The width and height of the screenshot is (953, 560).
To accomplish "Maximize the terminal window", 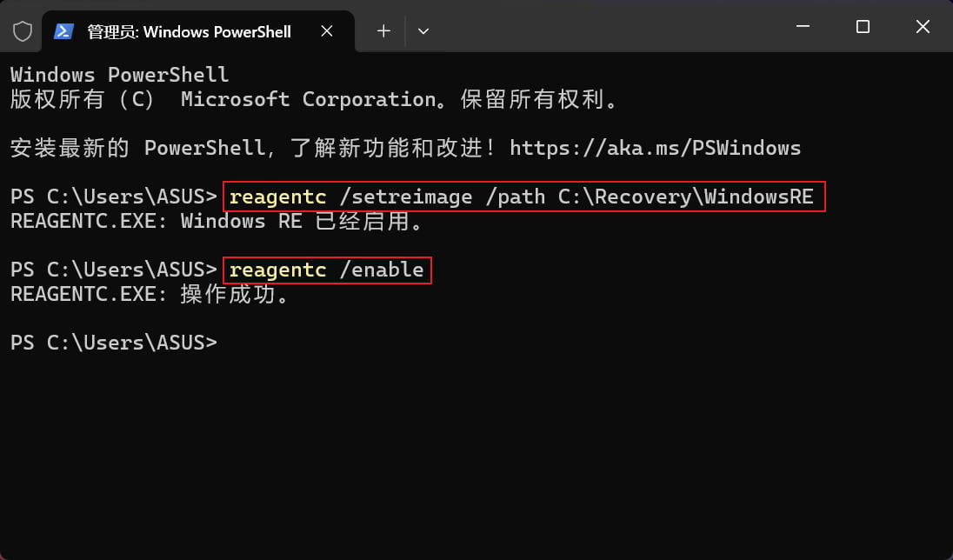I will click(863, 27).
